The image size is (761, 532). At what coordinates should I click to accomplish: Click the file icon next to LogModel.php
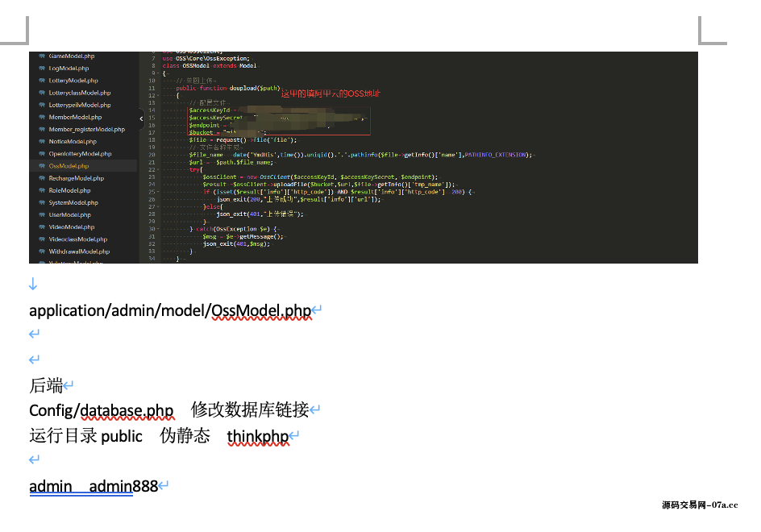(40, 69)
